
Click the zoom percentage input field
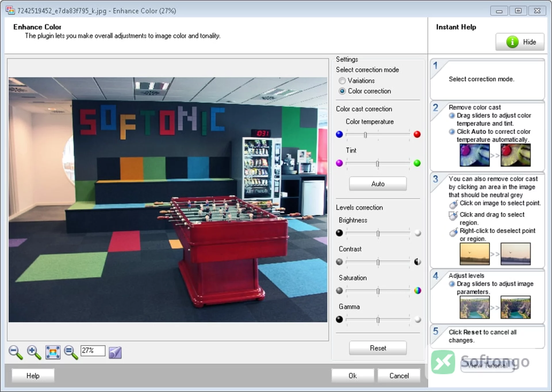tap(93, 351)
